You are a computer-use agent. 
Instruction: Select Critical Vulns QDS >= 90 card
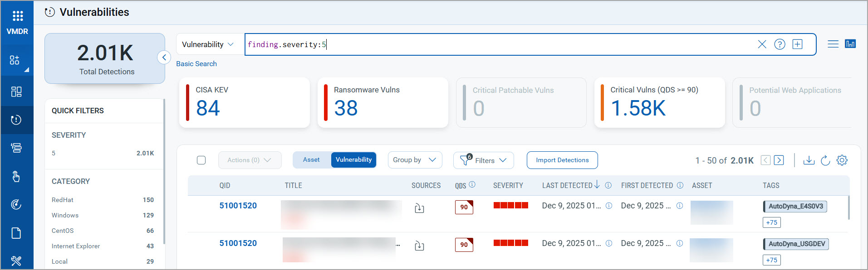point(659,102)
